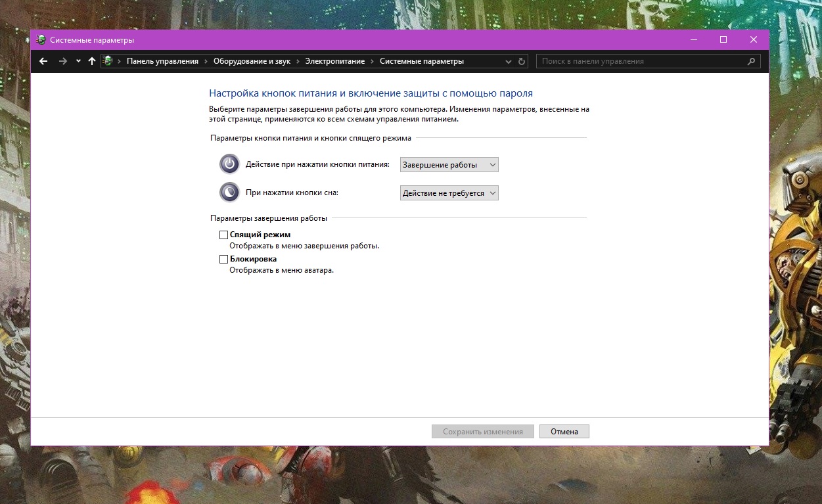Enable the Блокировка checkbox
822x504 pixels.
[x=223, y=259]
